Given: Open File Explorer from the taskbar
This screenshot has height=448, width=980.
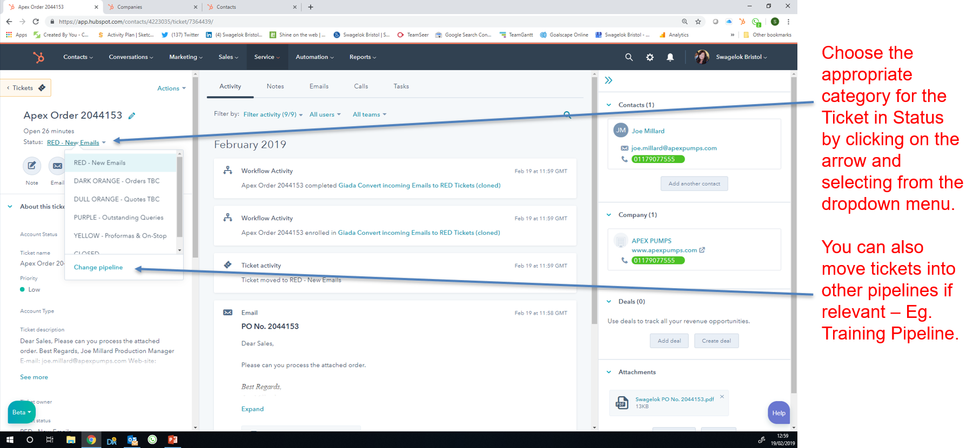Looking at the screenshot, I should click(x=71, y=440).
